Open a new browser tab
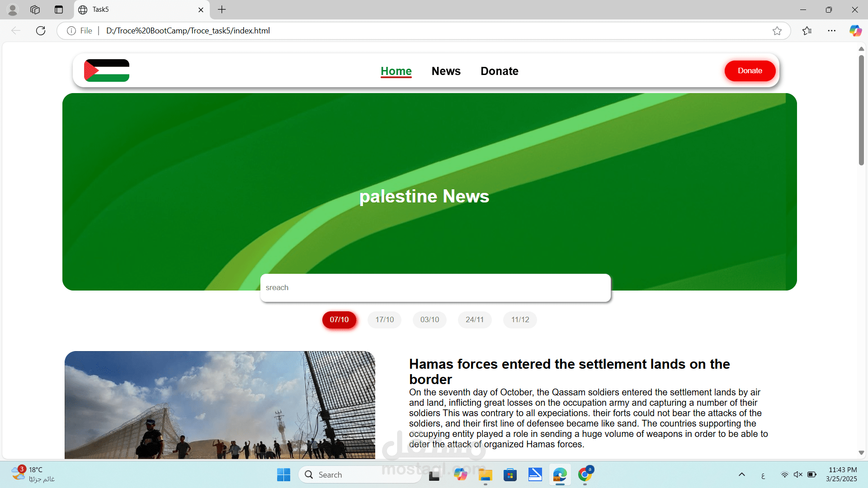Screen dimensions: 868x488 click(222, 9)
